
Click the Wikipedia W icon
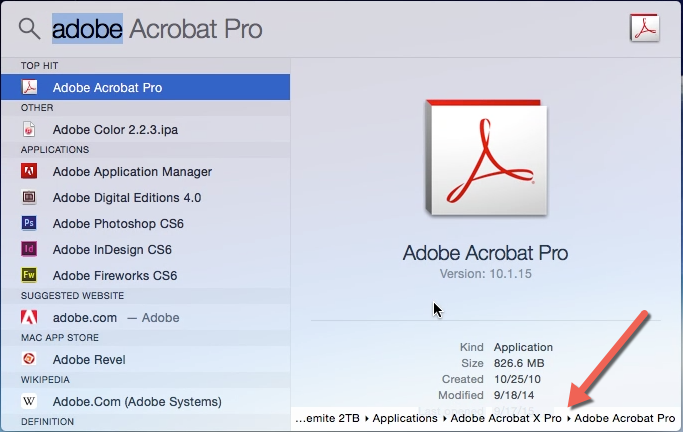point(29,401)
